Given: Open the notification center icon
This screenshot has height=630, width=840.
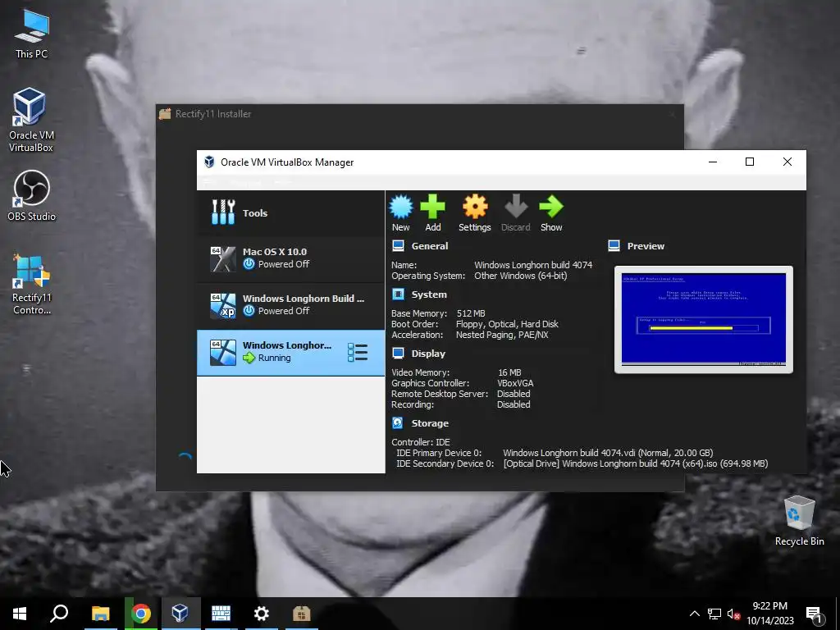Looking at the screenshot, I should [x=815, y=615].
